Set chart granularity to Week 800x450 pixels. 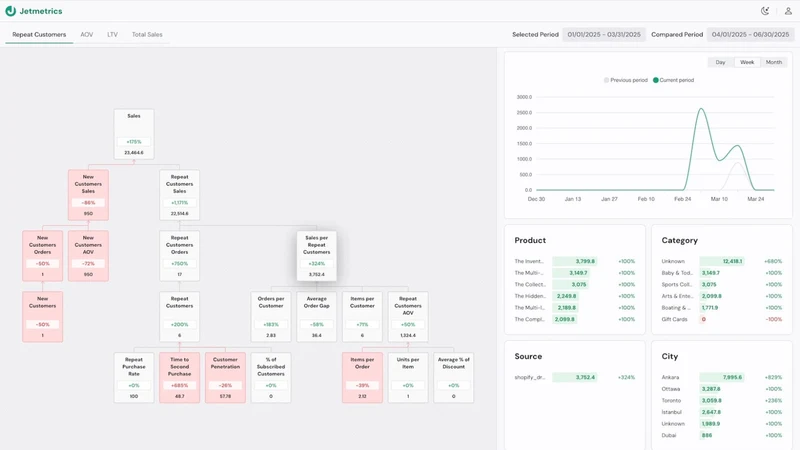747,62
